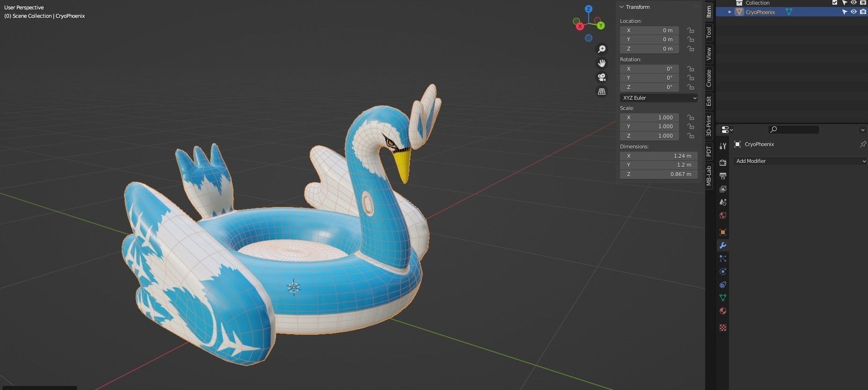The height and width of the screenshot is (390, 868).
Task: Toggle lock on Location X
Action: [691, 30]
